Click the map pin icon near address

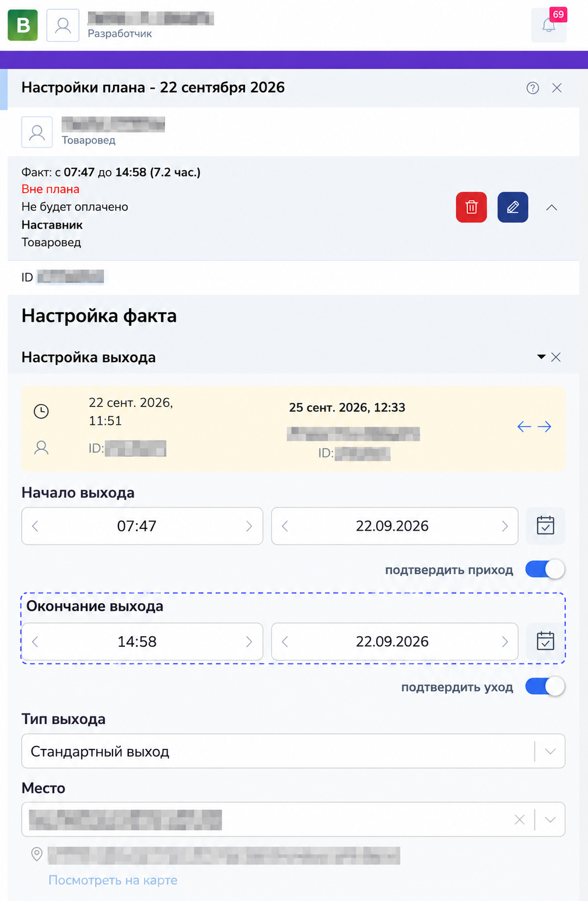pyautogui.click(x=37, y=854)
